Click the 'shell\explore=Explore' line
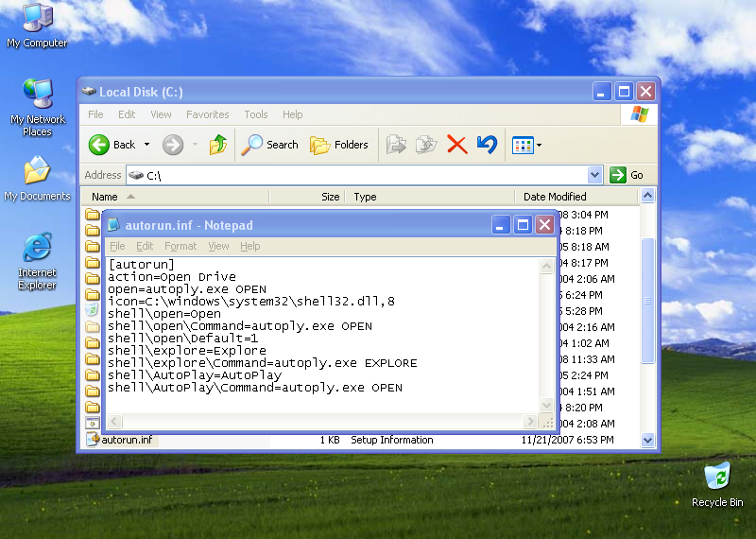Viewport: 756px width, 539px height. tap(186, 351)
